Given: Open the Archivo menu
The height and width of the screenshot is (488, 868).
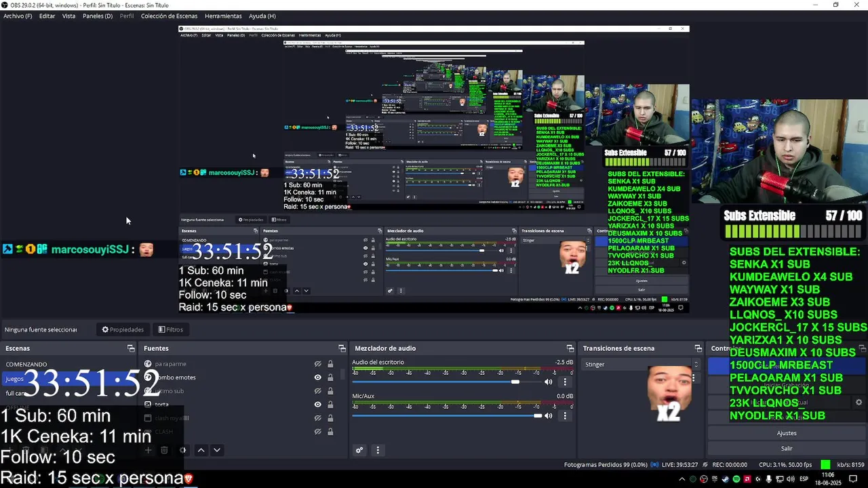Looking at the screenshot, I should point(18,16).
